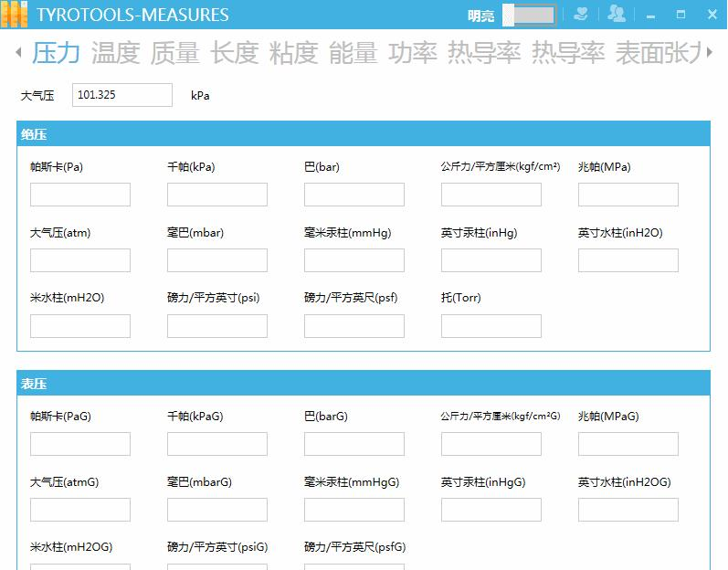Image resolution: width=728 pixels, height=570 pixels.
Task: Click the hand-heart donate icon
Action: [580, 15]
